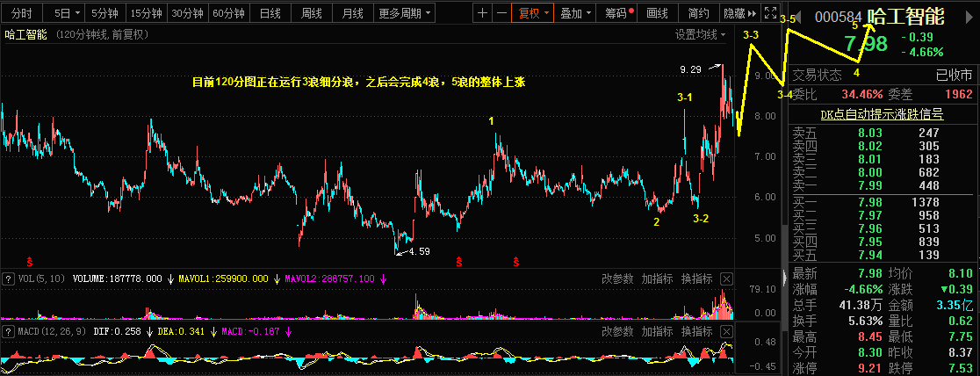Viewport: 980px width, 376px height.
Task: Click second red S marker on chart
Action: [x=458, y=260]
